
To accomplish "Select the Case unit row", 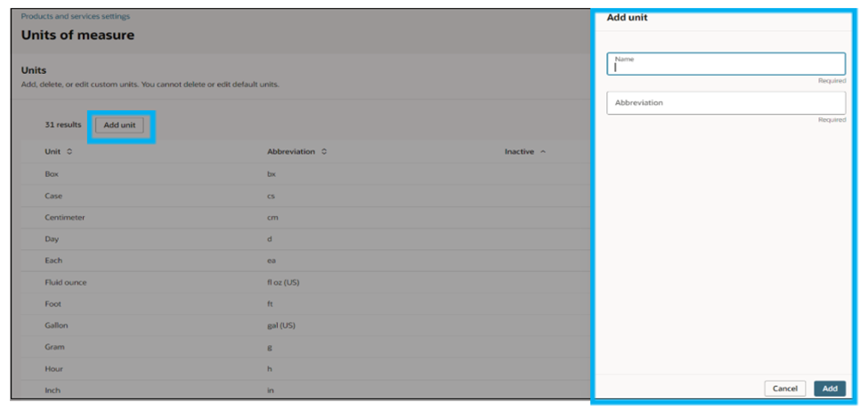I will click(x=305, y=196).
